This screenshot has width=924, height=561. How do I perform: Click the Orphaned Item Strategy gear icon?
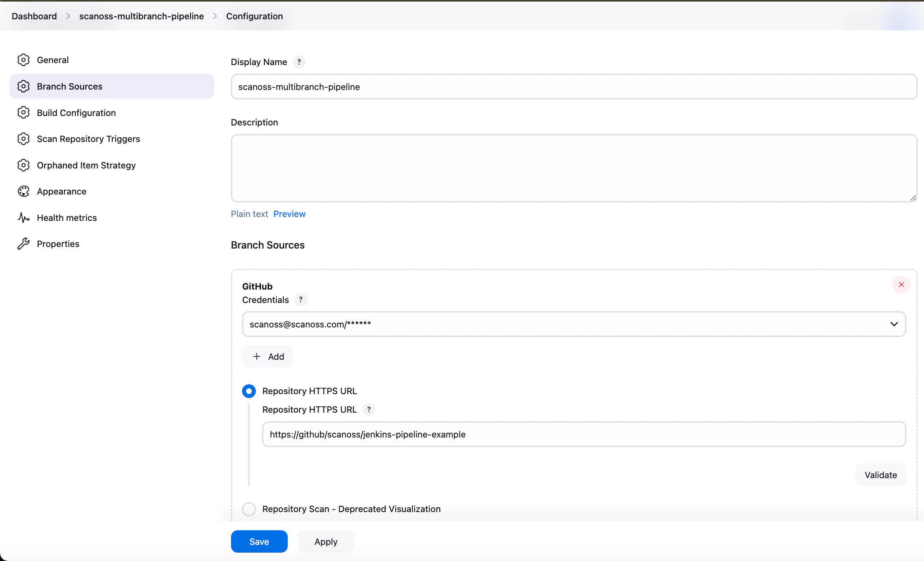pyautogui.click(x=24, y=165)
